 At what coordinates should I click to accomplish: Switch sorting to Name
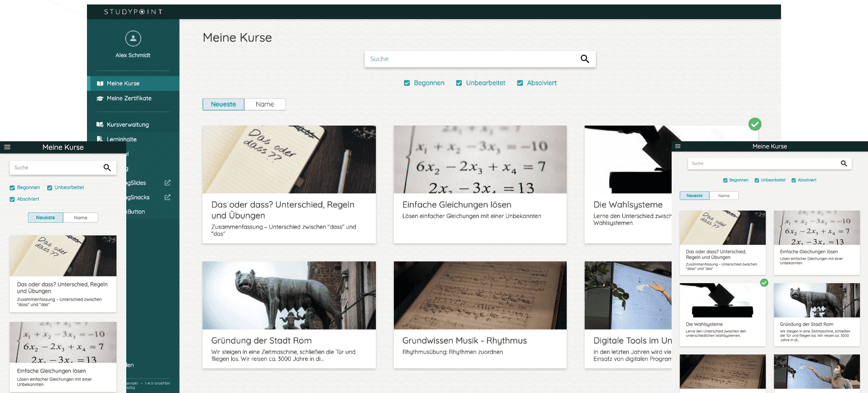pos(265,104)
